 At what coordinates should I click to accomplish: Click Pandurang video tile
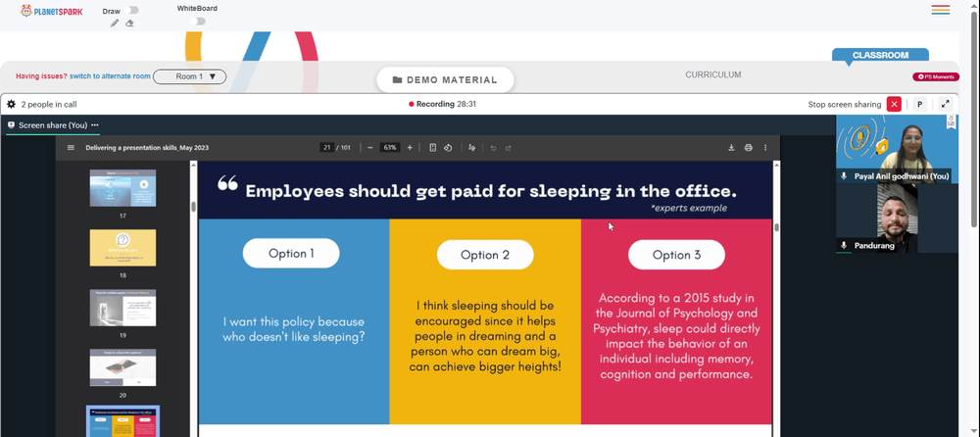coord(897,218)
